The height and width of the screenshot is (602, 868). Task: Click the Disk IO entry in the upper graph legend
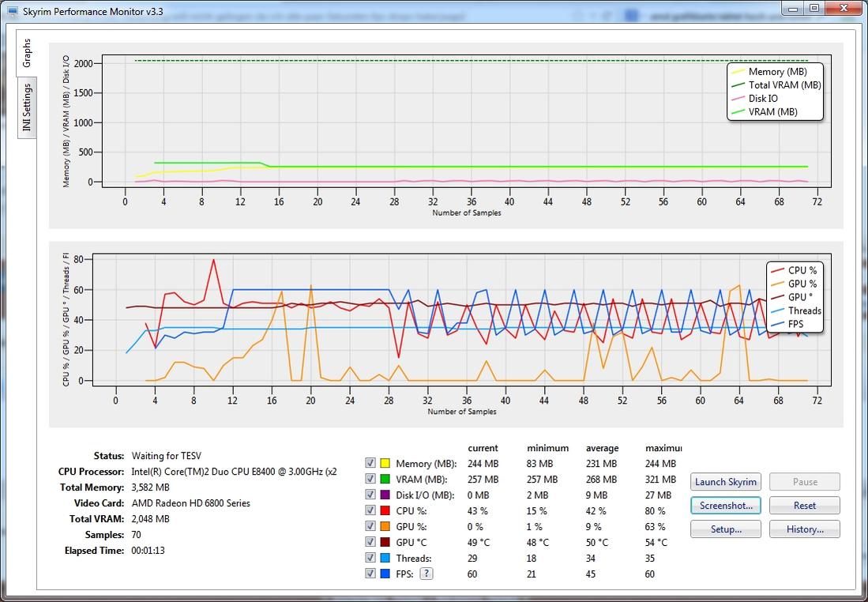tap(763, 99)
